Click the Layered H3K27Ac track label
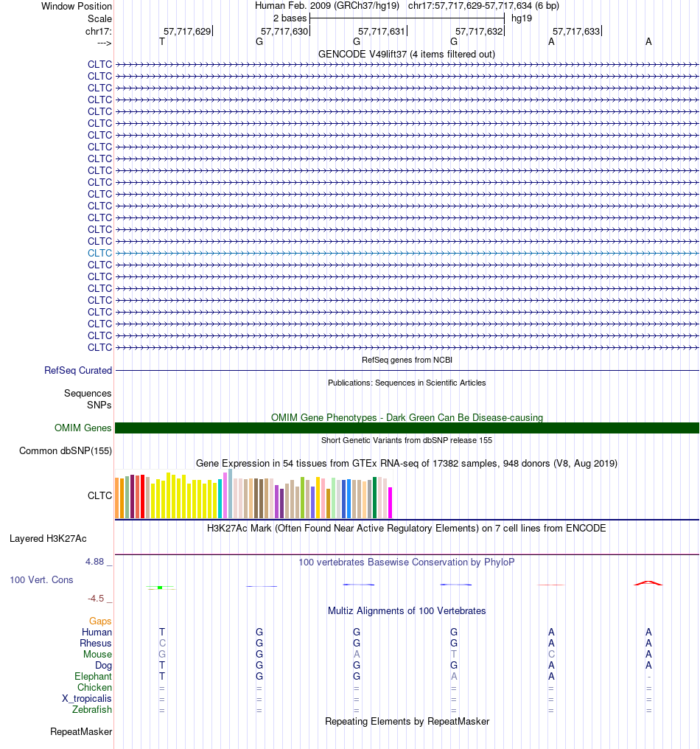Screen dimensions: 700x749 coord(48,539)
